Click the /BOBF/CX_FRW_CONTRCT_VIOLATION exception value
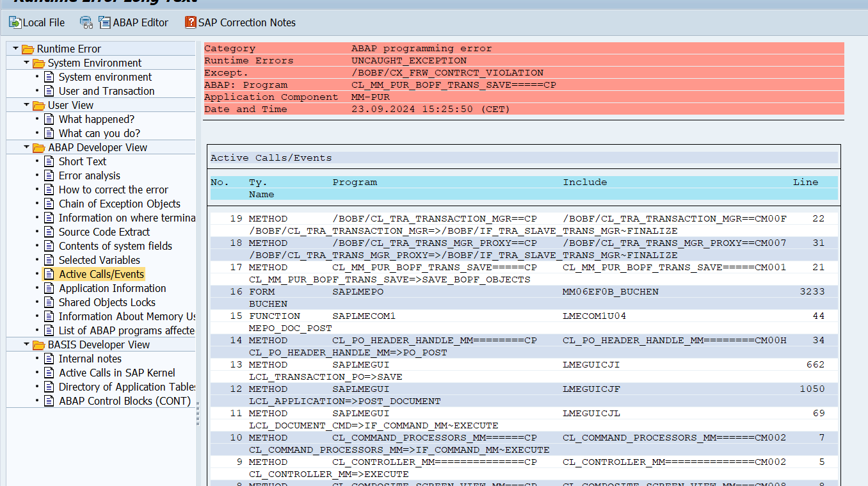 [x=447, y=73]
